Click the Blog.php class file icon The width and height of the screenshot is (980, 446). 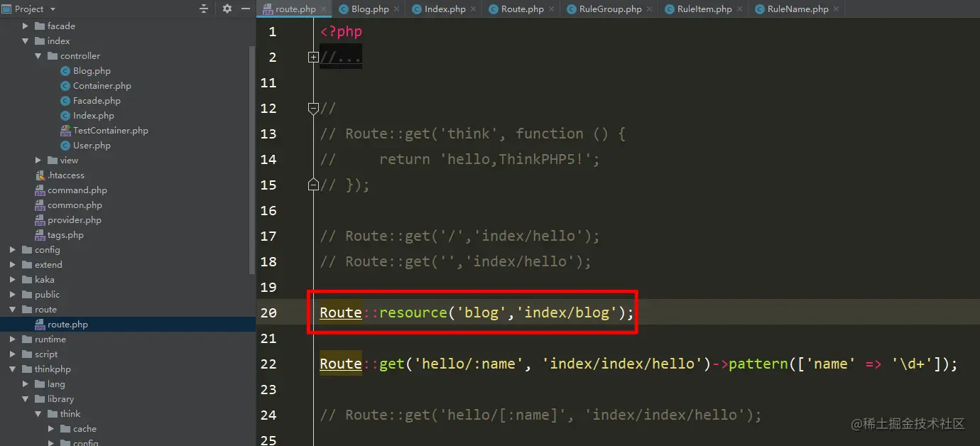tap(65, 70)
